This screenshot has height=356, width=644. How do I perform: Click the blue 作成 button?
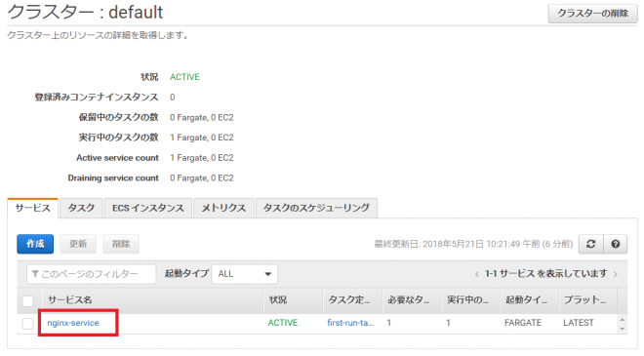click(x=35, y=244)
